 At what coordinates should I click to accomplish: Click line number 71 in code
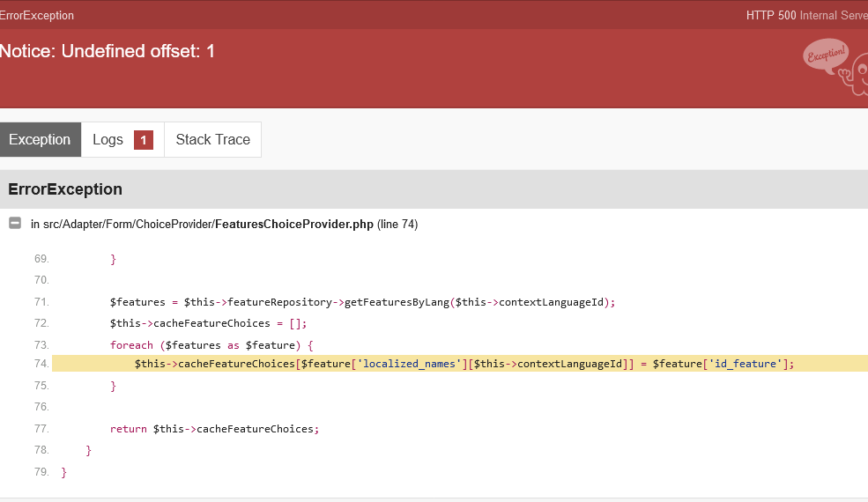[x=41, y=302]
